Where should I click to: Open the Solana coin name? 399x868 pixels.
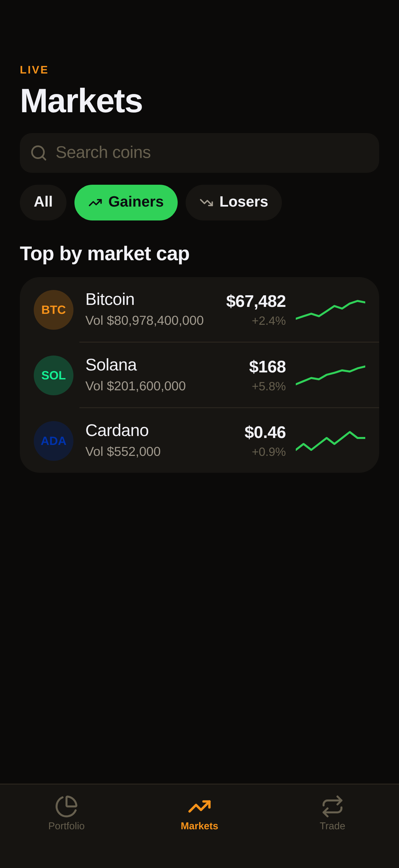(111, 365)
